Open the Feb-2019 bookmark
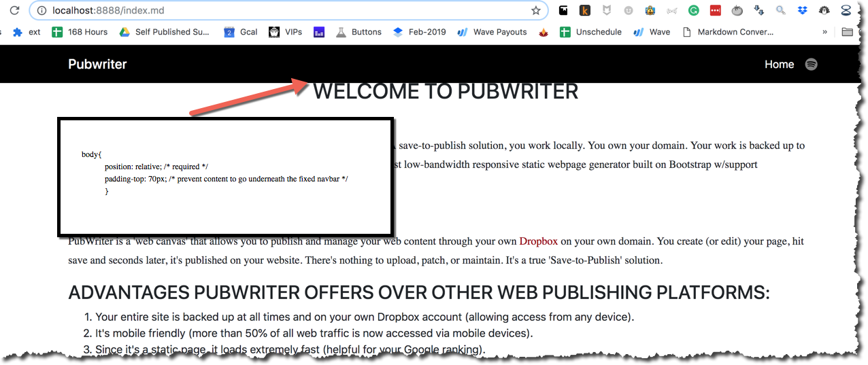The height and width of the screenshot is (365, 868). (x=419, y=32)
